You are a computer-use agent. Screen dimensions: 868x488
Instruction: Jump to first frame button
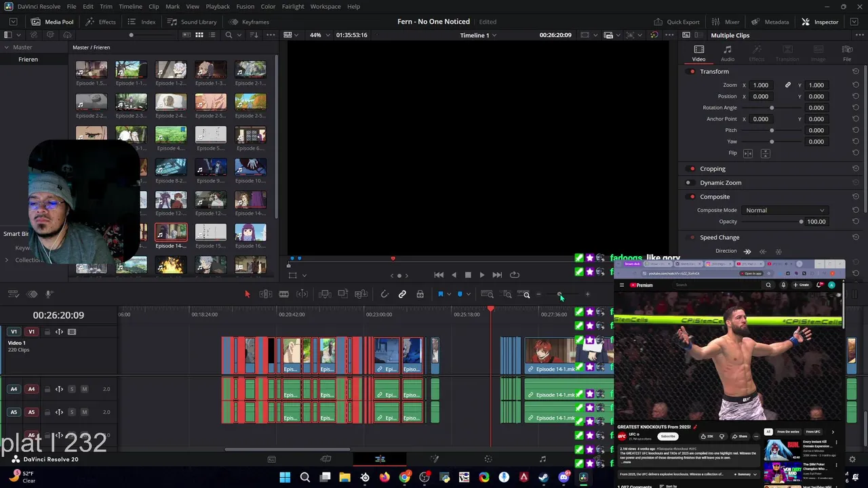point(439,274)
